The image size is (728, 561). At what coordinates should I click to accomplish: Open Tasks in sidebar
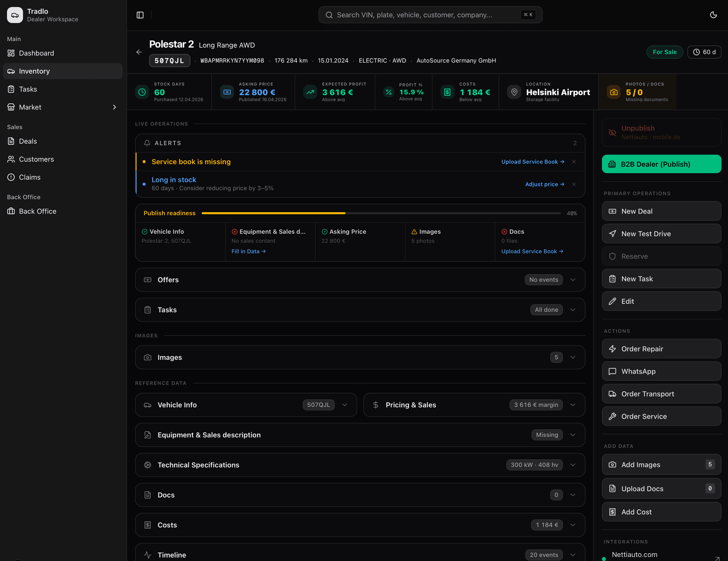point(63,89)
